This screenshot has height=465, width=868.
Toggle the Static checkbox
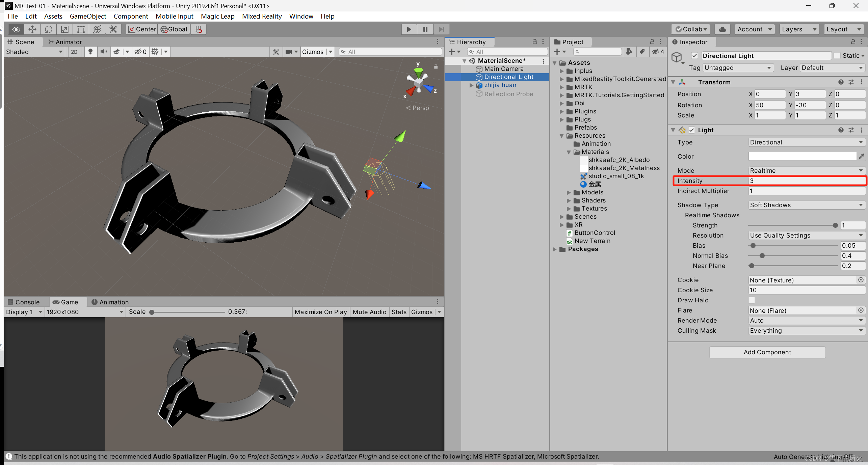coord(837,56)
